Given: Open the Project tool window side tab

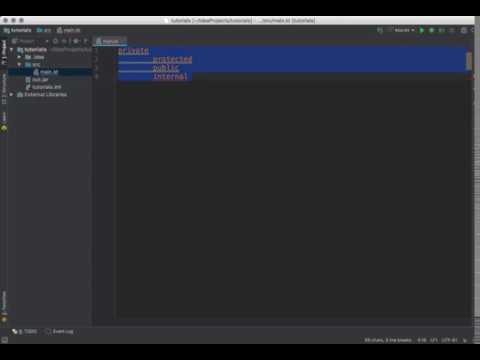Looking at the screenshot, I should tap(4, 52).
